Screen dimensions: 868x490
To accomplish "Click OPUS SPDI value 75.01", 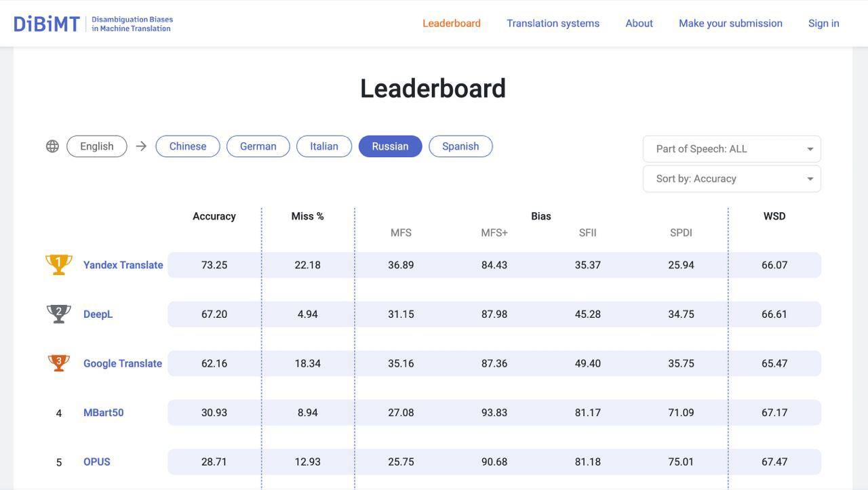I will click(682, 462).
